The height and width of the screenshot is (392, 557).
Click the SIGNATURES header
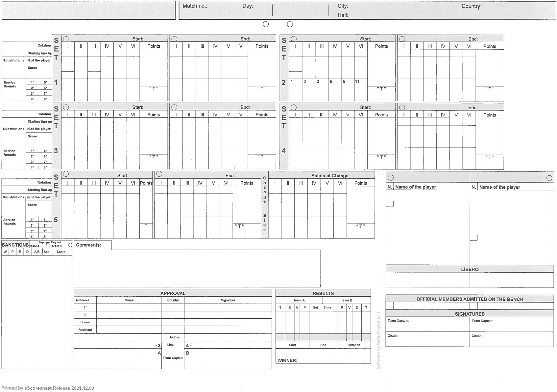tap(470, 314)
